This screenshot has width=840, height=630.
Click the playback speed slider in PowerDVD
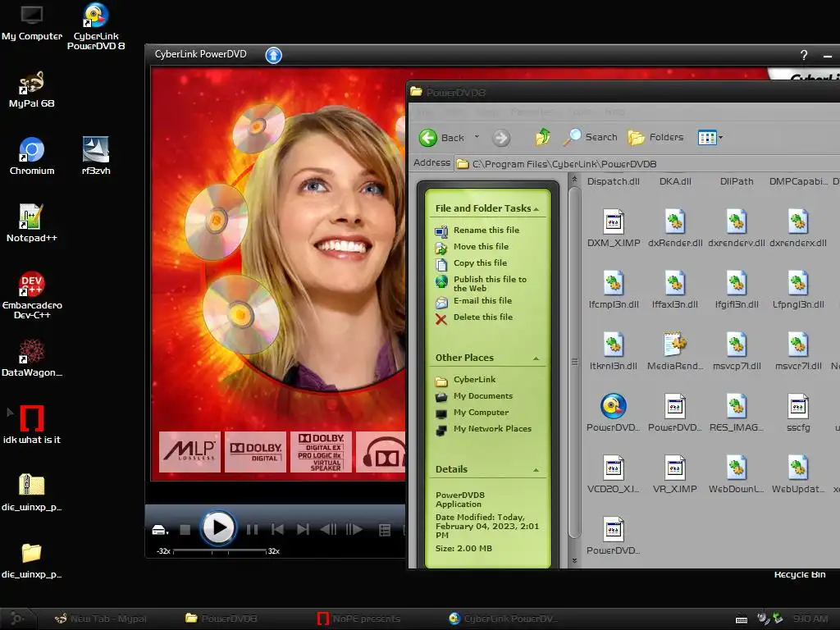coord(220,550)
